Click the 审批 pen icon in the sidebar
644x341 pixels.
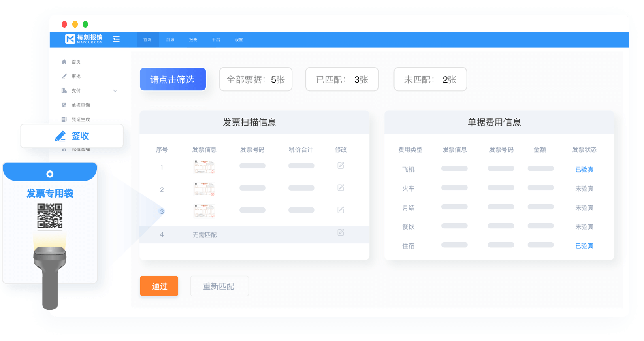point(64,76)
